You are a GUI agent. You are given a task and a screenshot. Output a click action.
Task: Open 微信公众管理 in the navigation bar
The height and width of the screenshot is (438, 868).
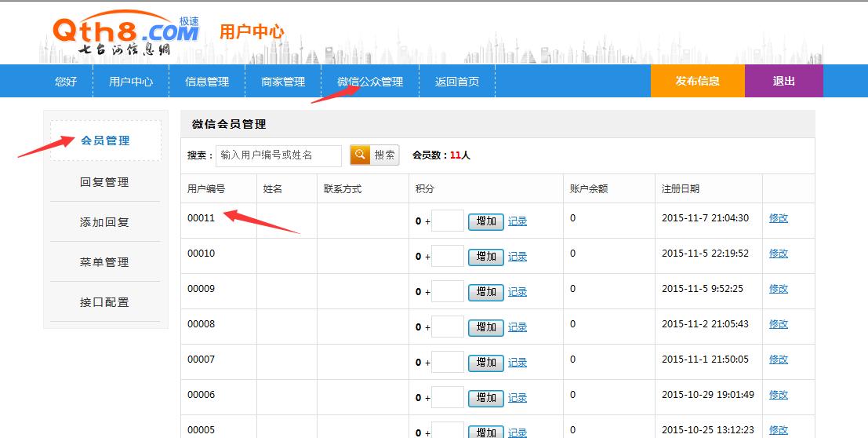click(370, 82)
